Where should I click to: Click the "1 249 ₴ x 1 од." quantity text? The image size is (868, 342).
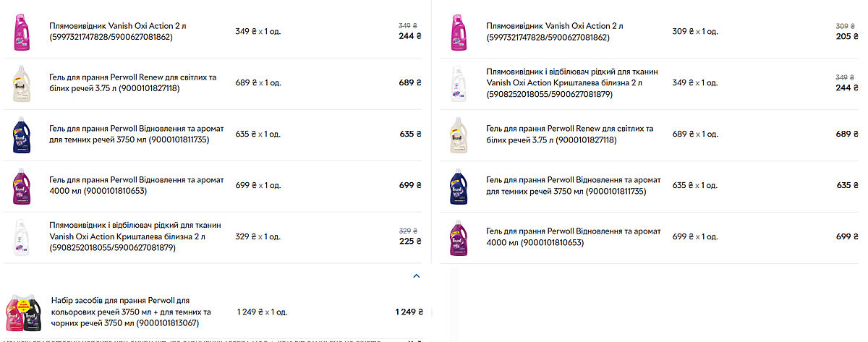point(262,312)
